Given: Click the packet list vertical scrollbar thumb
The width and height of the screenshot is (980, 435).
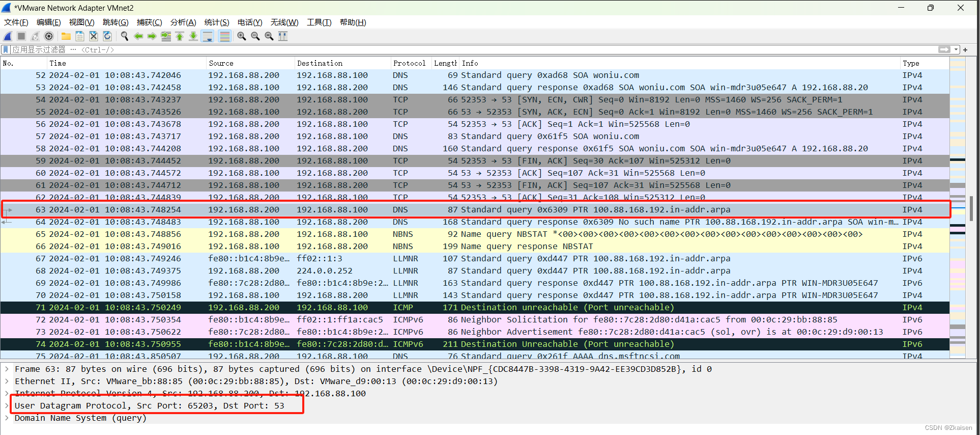Looking at the screenshot, I should (972, 208).
